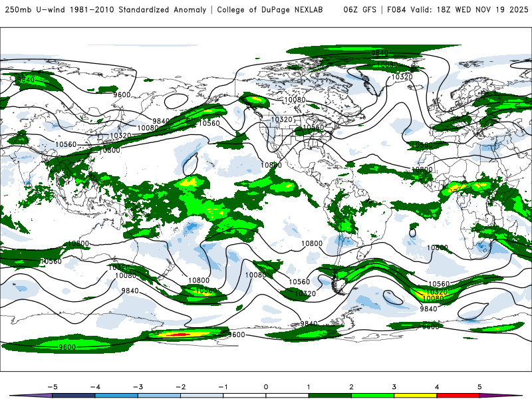Click the '0' colorbar tick label
This screenshot has width=532, height=399.
266,387
